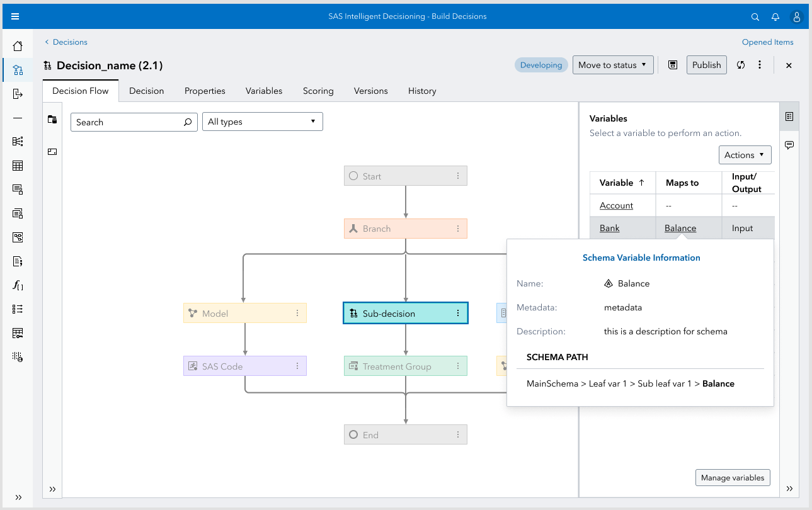This screenshot has width=812, height=510.
Task: Open the user profile icon
Action: coord(796,17)
